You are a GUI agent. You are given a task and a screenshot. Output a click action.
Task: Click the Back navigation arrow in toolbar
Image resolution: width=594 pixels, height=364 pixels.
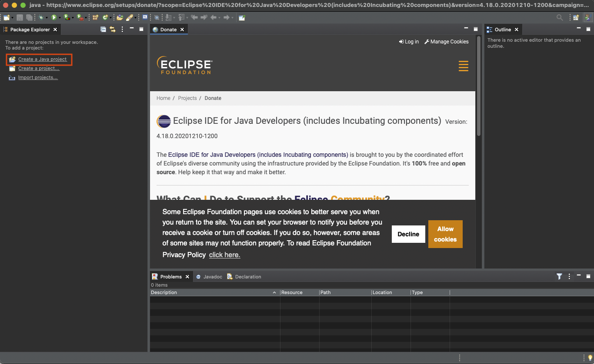click(x=213, y=18)
